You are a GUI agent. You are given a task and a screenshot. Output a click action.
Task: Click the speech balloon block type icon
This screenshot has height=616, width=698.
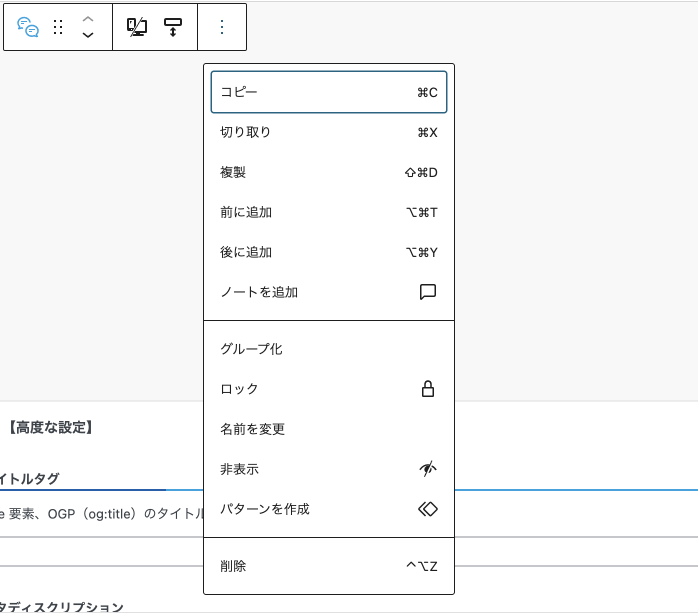(27, 27)
